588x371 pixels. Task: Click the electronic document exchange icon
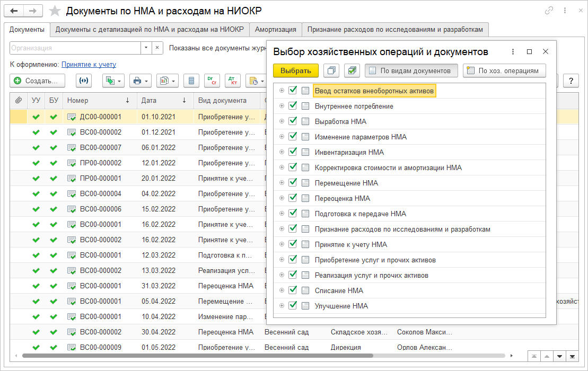84,81
